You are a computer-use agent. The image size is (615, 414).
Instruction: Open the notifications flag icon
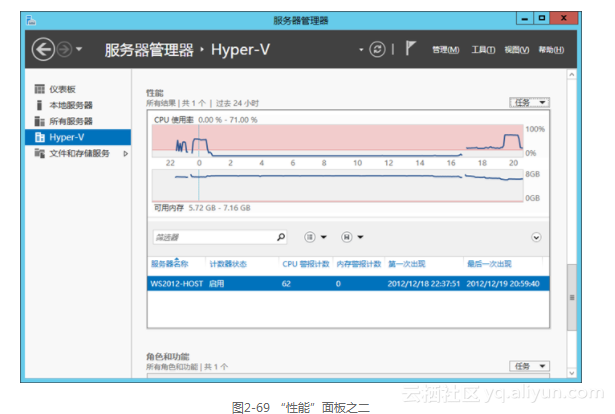(410, 49)
